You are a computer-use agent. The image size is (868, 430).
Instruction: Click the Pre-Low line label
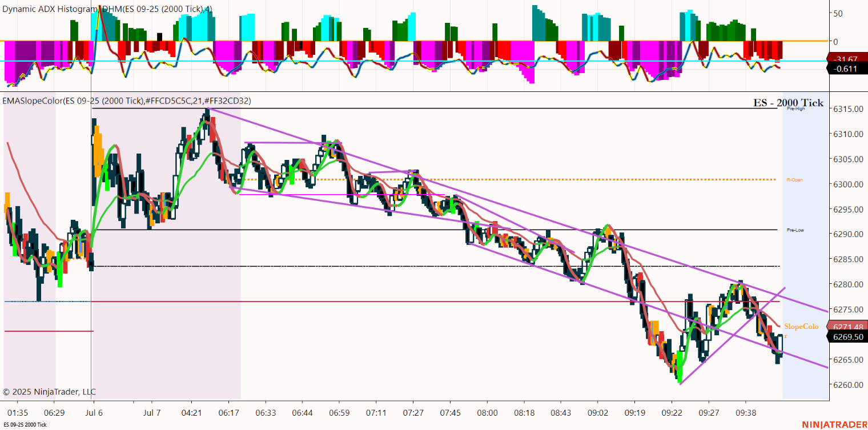point(795,230)
